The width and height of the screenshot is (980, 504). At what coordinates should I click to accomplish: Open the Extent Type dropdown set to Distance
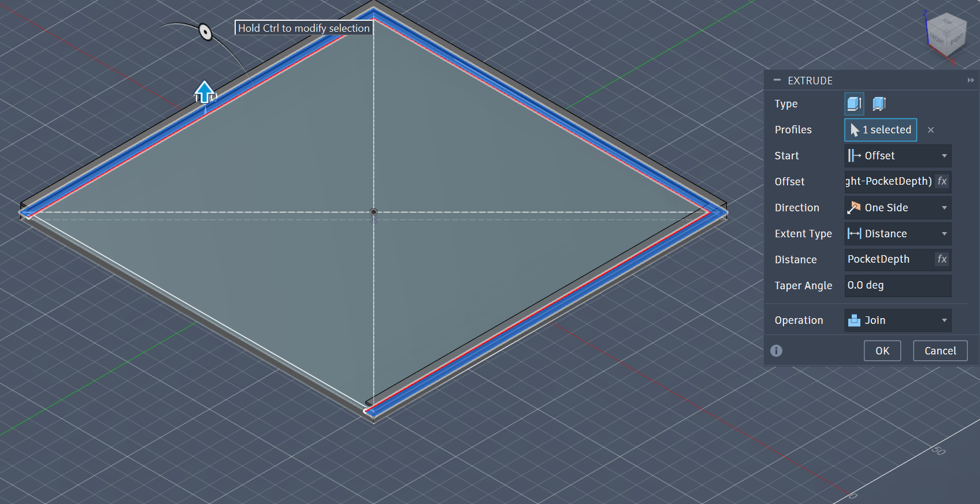(898, 234)
